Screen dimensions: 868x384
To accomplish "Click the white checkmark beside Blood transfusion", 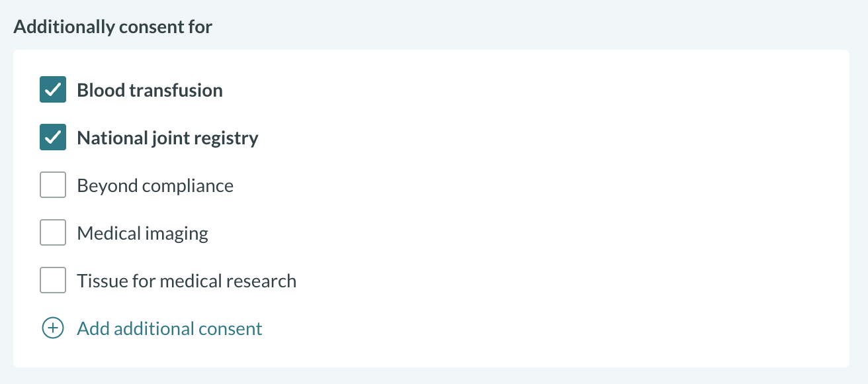I will pyautogui.click(x=53, y=90).
